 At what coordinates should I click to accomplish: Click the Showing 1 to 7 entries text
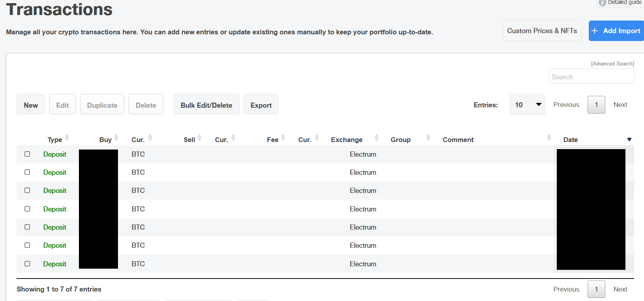pyautogui.click(x=59, y=289)
